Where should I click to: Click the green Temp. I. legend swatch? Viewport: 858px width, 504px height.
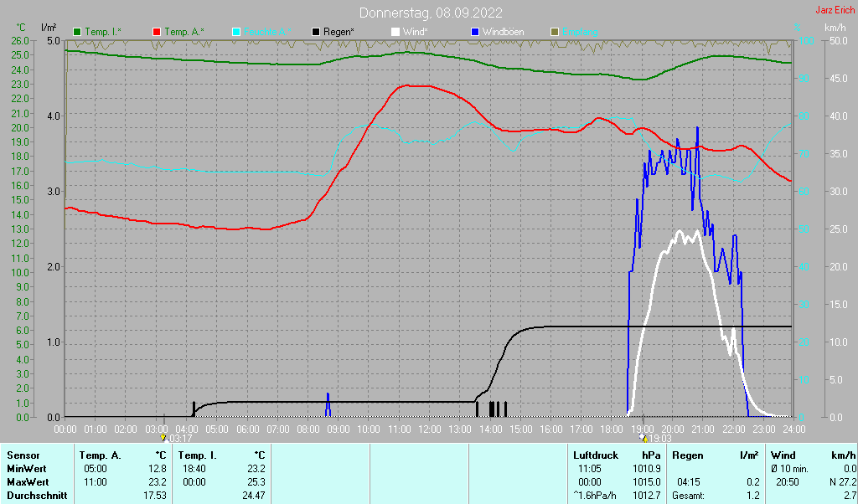click(78, 32)
